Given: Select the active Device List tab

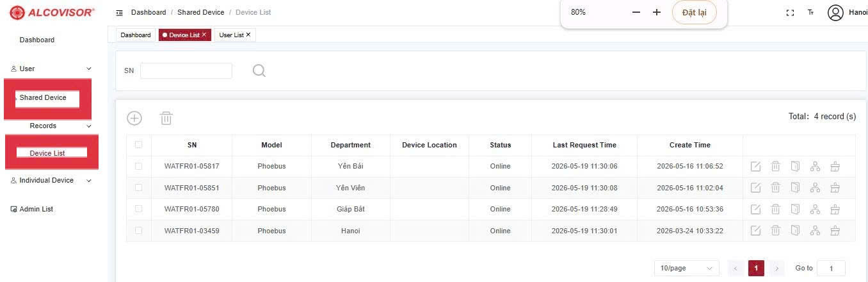Looking at the screenshot, I should [184, 35].
